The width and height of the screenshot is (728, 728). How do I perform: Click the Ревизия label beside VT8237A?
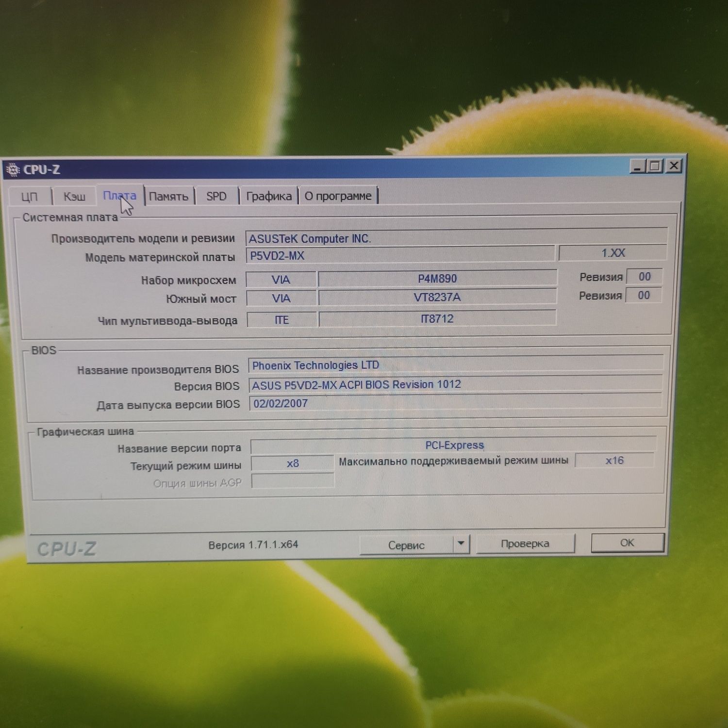(600, 296)
